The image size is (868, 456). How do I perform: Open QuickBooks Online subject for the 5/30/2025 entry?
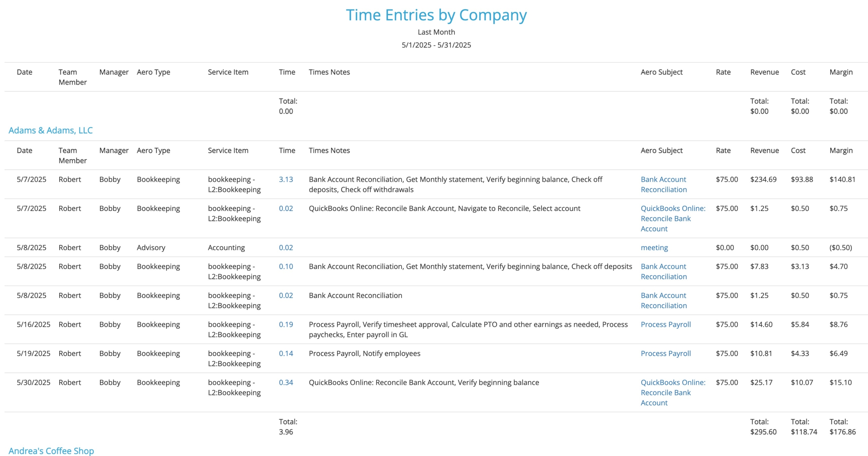(673, 392)
